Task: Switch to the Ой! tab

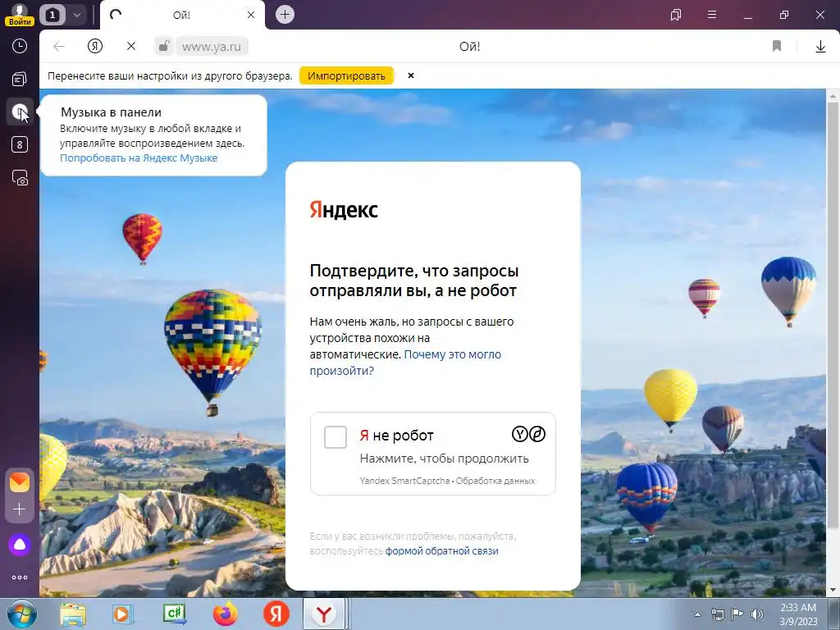Action: tap(181, 15)
